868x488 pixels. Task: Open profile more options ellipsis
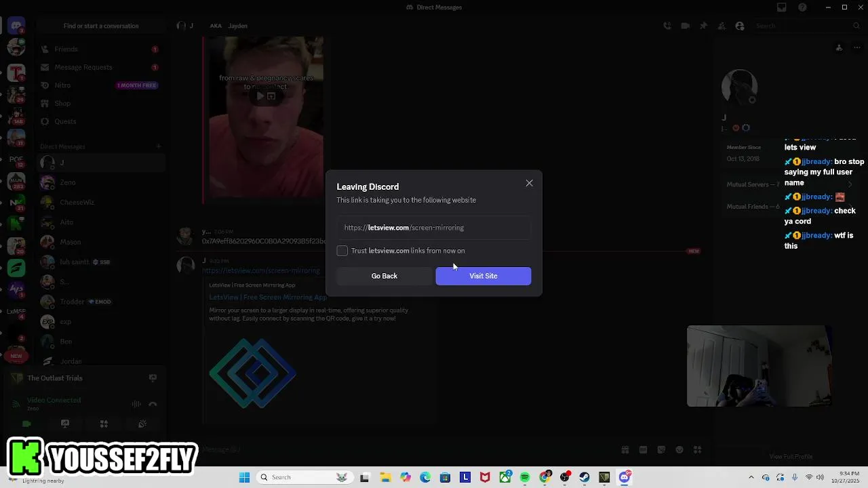coord(857,47)
